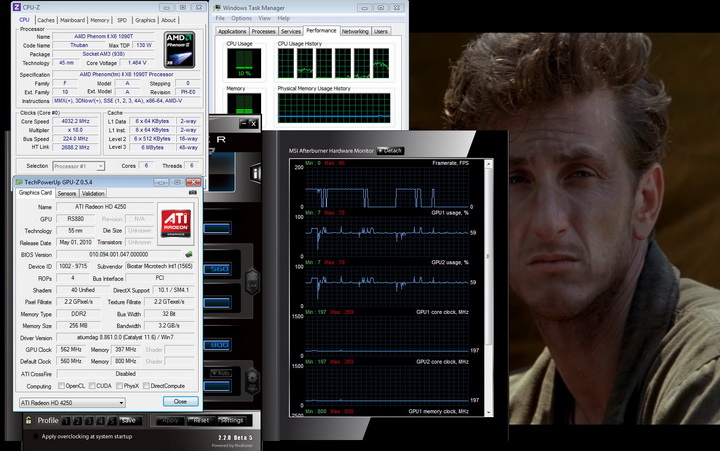Click the CPU Usage 10 % meter

click(244, 63)
